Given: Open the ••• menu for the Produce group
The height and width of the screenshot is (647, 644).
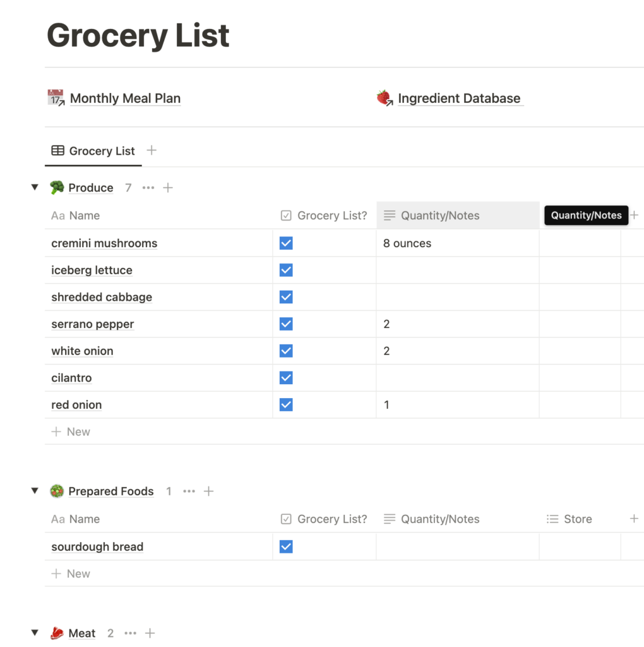Looking at the screenshot, I should 148,187.
